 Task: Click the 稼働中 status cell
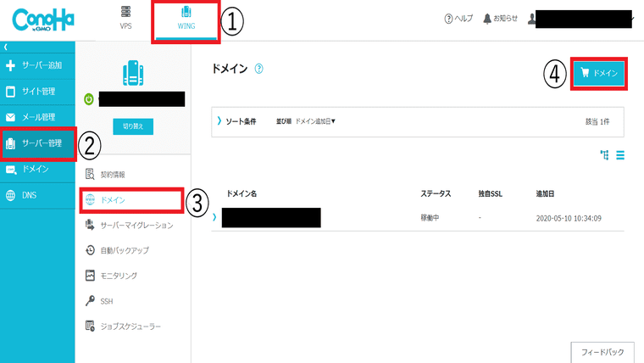[430, 218]
